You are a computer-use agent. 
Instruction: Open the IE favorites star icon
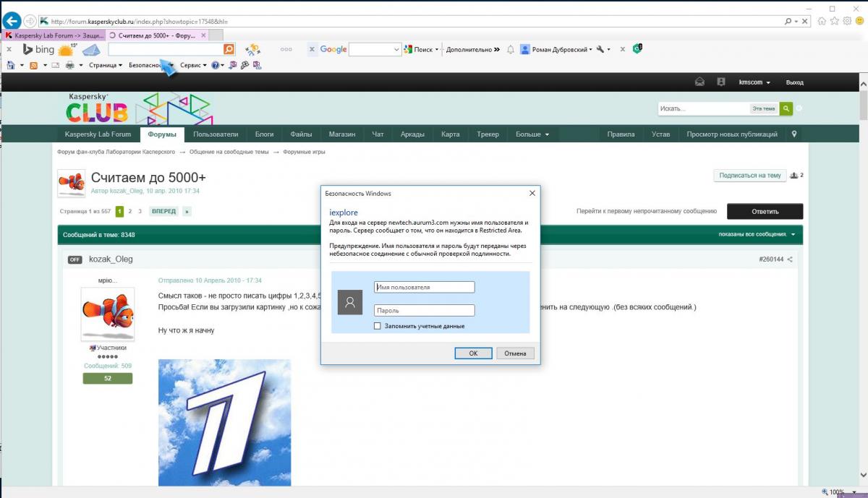[x=835, y=21]
